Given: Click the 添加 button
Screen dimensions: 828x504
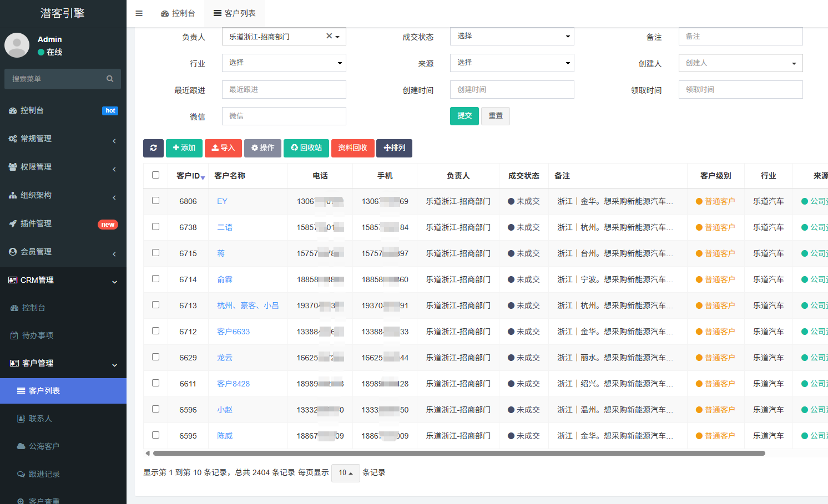Looking at the screenshot, I should pos(184,148).
